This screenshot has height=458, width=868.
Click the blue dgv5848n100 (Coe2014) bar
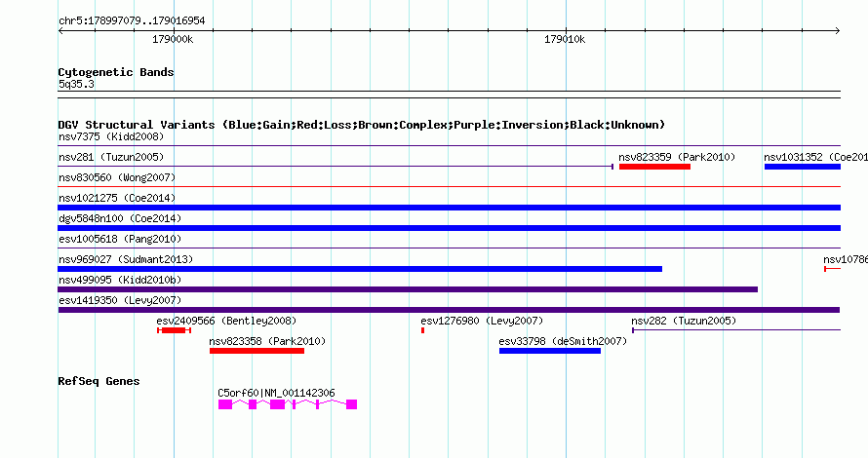[x=449, y=228]
